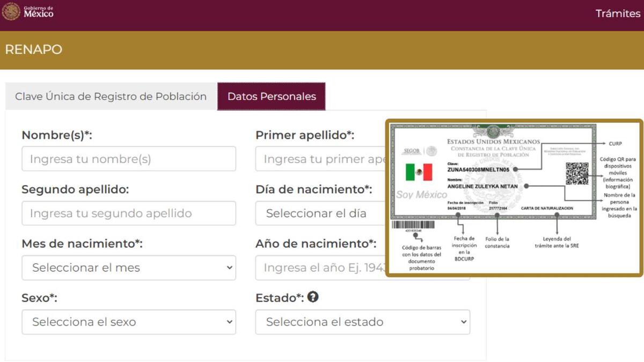This screenshot has height=362, width=644.
Task: Click the RENAPO heading in gold banner
Action: coord(33,49)
